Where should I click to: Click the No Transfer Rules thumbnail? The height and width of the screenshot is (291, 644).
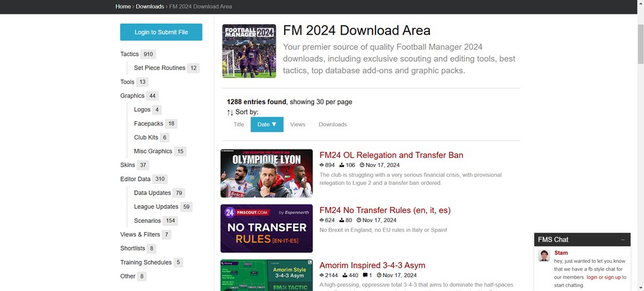(x=266, y=229)
